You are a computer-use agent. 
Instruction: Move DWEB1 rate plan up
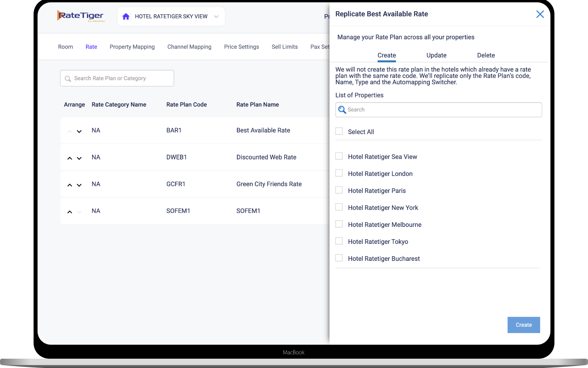pyautogui.click(x=70, y=158)
